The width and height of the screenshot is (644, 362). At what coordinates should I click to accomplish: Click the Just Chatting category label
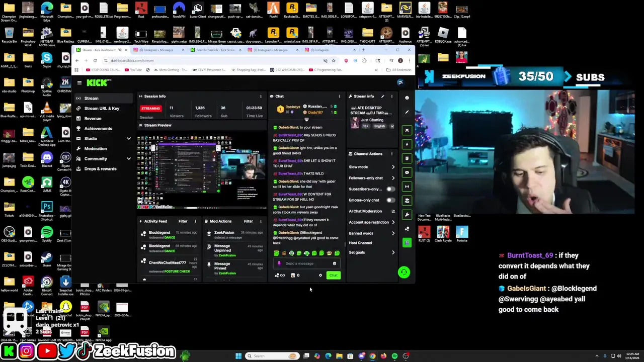(372, 120)
